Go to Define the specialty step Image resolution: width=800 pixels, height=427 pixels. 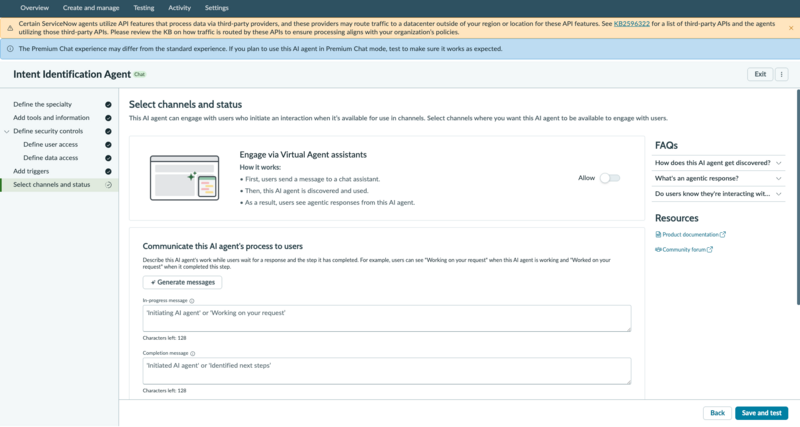[x=42, y=104]
